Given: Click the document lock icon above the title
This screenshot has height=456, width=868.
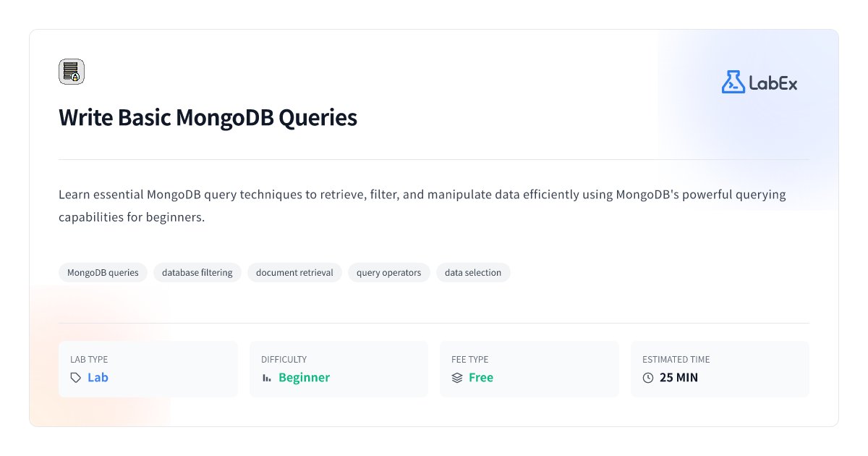Looking at the screenshot, I should point(72,72).
